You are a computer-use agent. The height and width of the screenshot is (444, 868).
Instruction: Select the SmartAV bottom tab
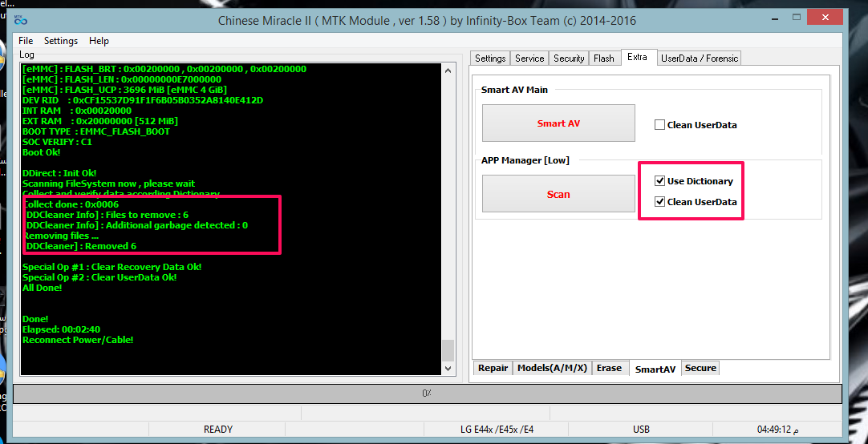[655, 369]
